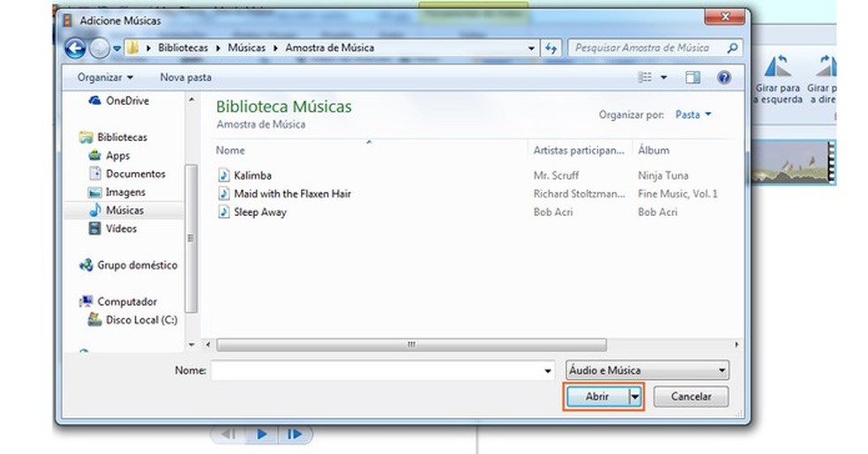
Task: Sort by the Nome column header
Action: (230, 151)
